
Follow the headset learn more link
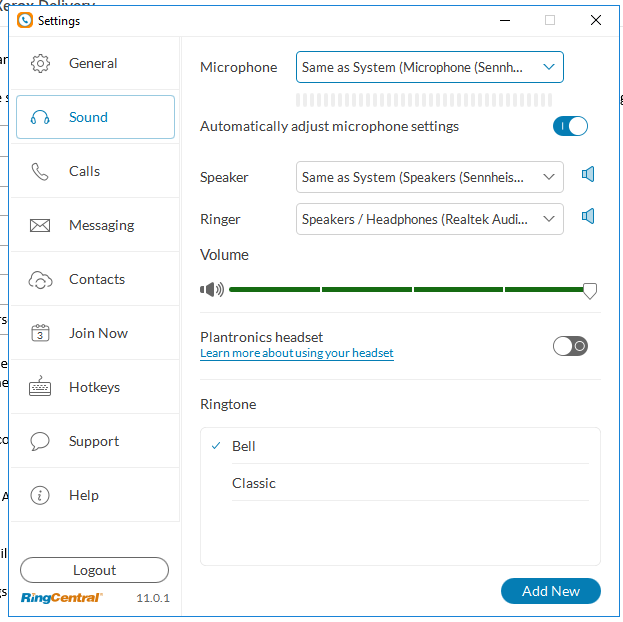pyautogui.click(x=297, y=354)
